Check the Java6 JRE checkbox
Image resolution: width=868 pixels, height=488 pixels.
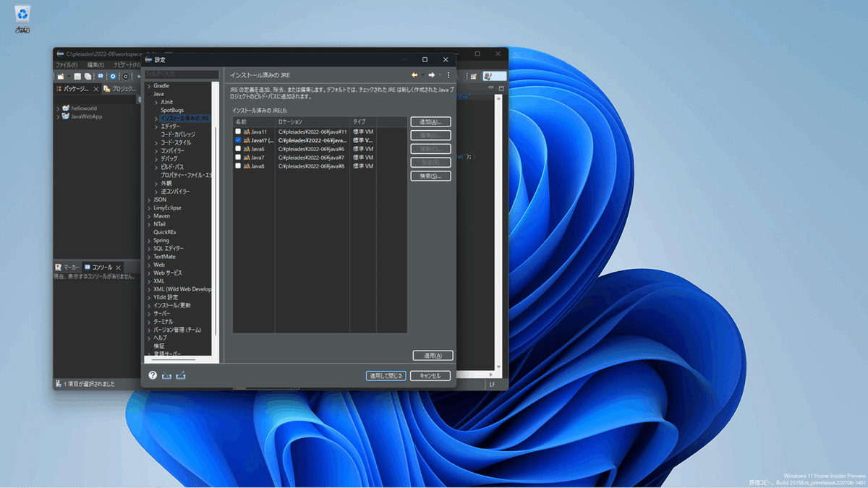[238, 149]
